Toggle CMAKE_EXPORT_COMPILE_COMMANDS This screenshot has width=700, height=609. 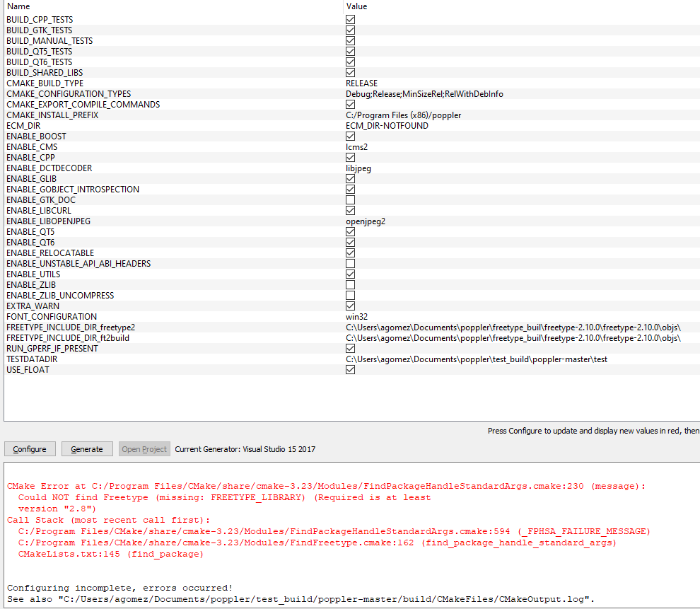350,104
